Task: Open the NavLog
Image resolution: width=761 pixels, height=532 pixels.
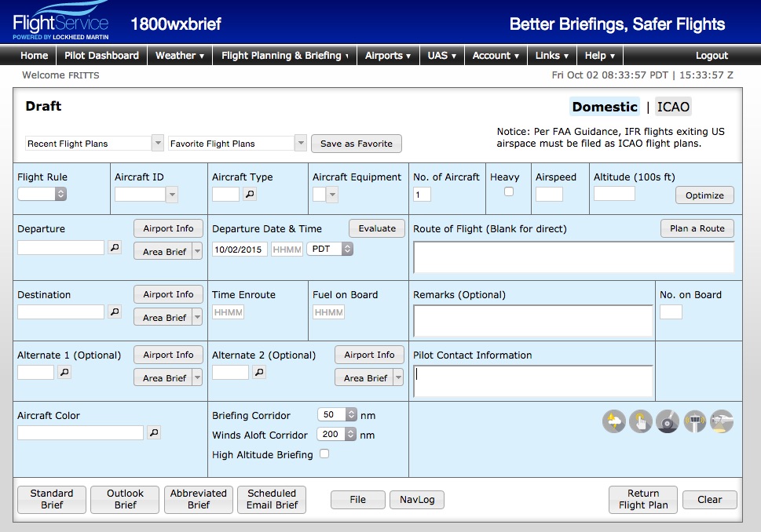Action: pyautogui.click(x=417, y=500)
